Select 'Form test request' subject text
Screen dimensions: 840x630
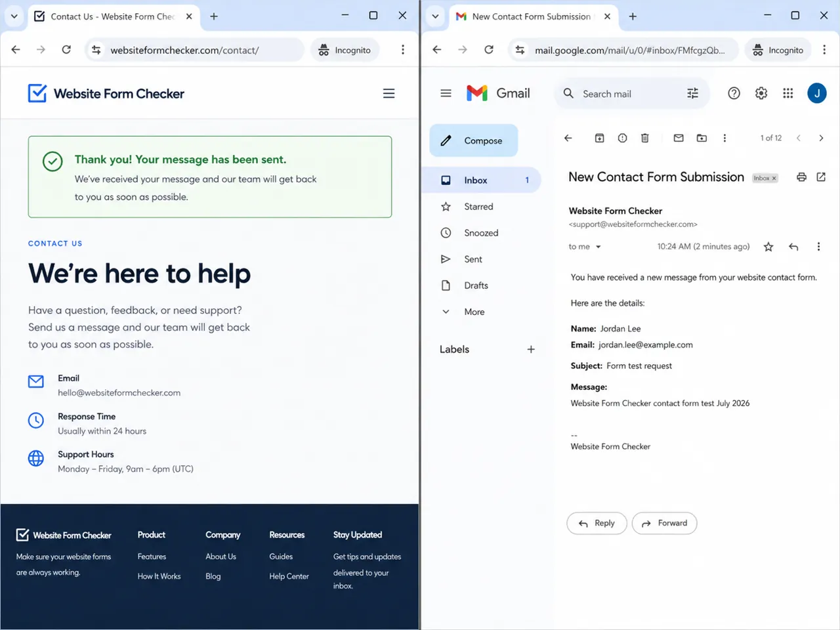[x=639, y=366]
